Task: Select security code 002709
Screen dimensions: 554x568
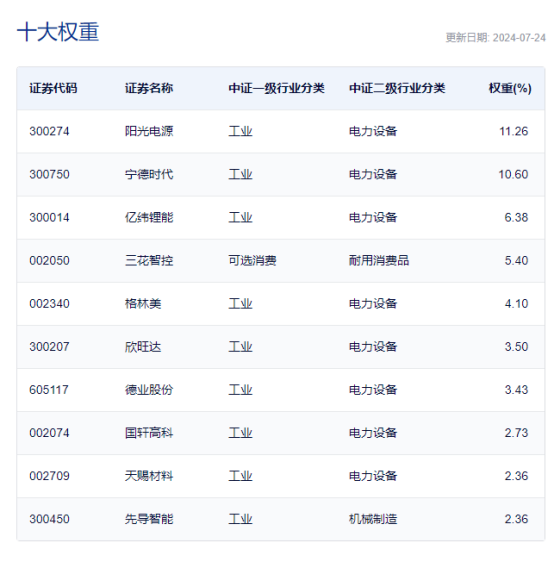Action: 49,476
